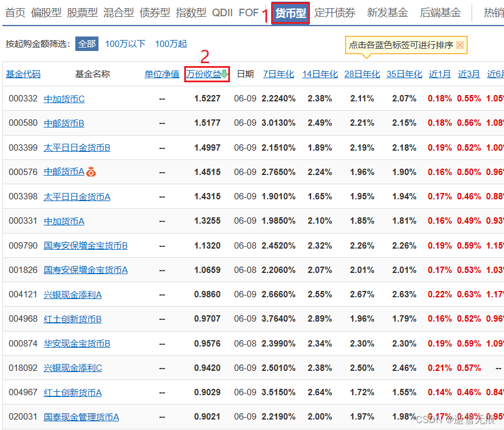504x430 pixels.
Task: Sort by 基金代码 column header
Action: coord(23,74)
